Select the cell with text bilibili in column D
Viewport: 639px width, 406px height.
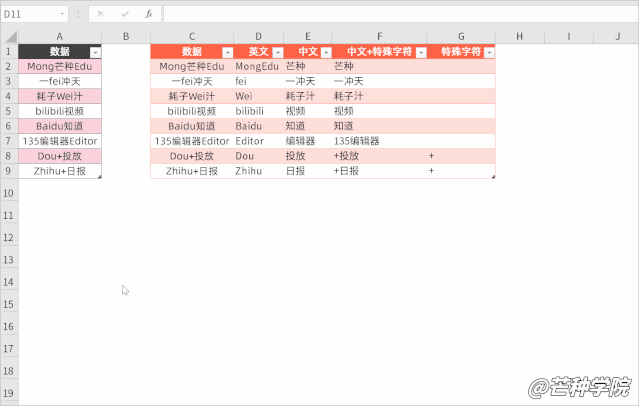[257, 111]
